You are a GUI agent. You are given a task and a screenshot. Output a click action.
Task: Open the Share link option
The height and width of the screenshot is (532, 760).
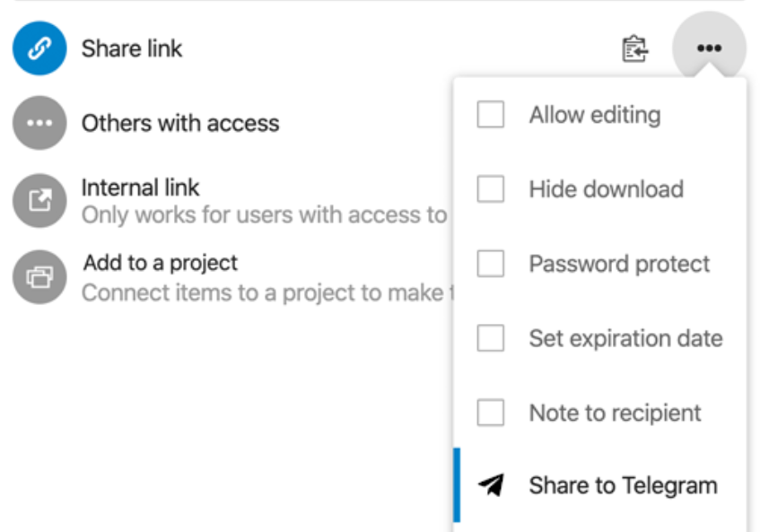click(133, 48)
